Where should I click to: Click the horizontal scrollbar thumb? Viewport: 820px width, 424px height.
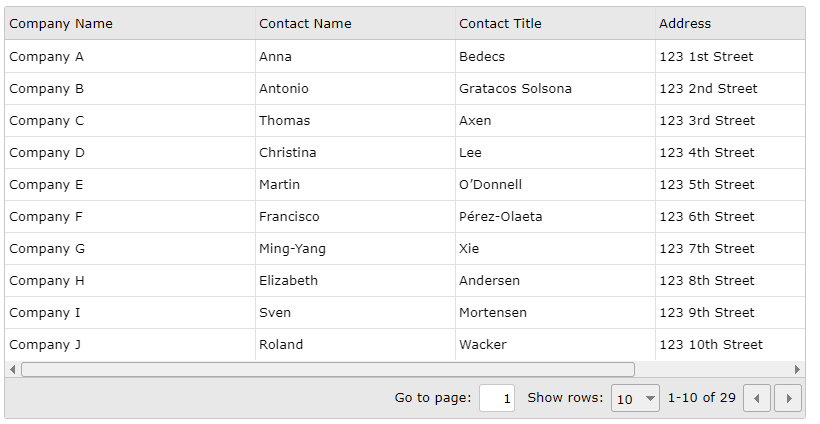(327, 370)
